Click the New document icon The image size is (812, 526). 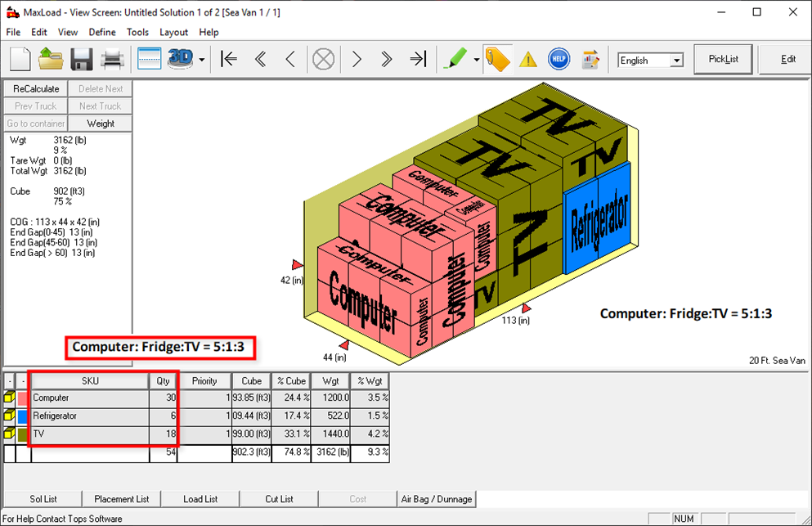pyautogui.click(x=21, y=60)
